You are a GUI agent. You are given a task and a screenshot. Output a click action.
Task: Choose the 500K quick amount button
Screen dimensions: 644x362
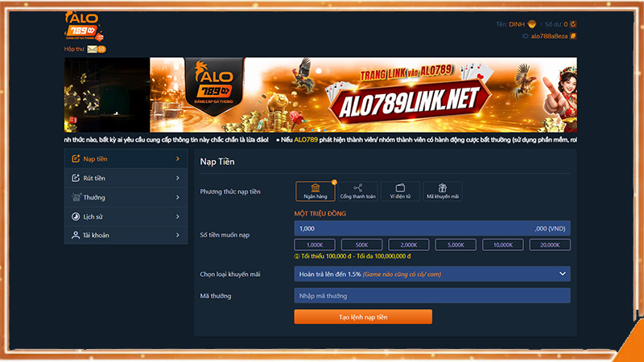pos(361,245)
